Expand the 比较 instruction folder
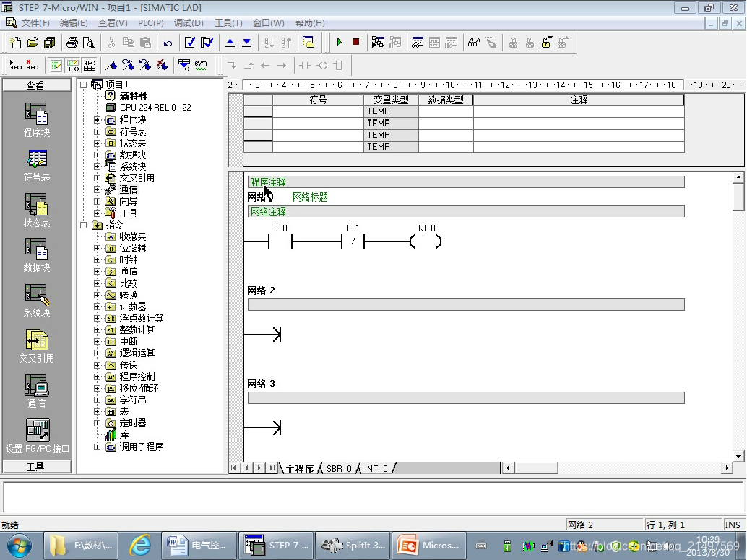 pos(98,283)
